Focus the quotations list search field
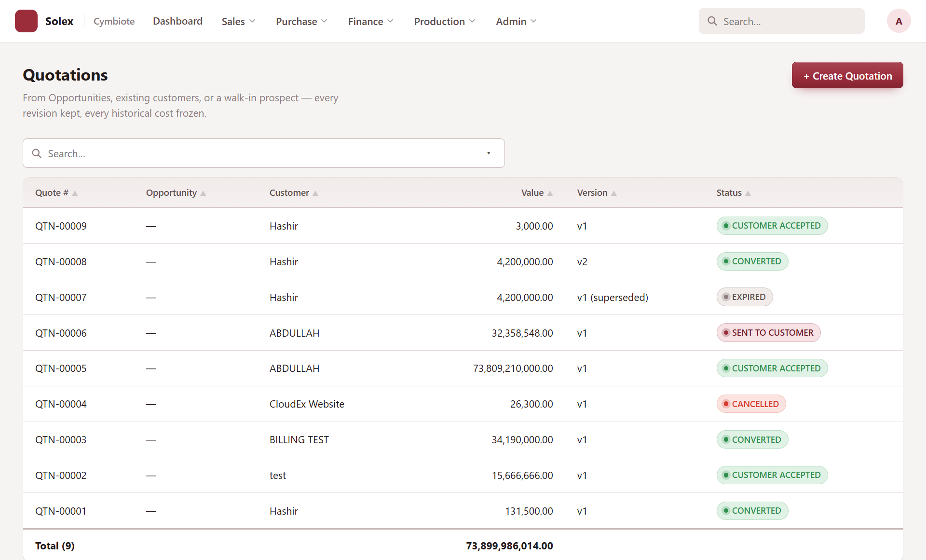This screenshot has height=560, width=926. coord(263,153)
